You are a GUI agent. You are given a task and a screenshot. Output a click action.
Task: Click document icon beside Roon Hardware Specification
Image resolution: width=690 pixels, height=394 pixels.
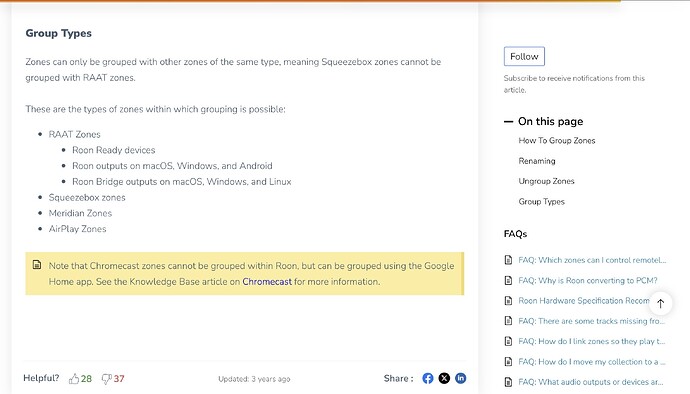coord(508,301)
